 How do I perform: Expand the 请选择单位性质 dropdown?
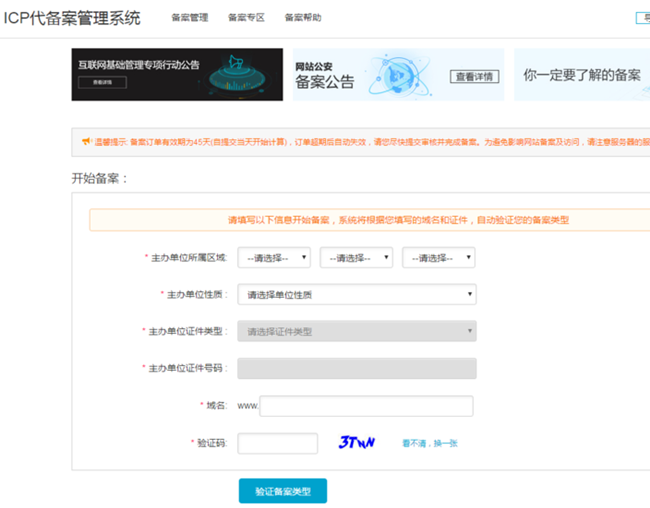click(357, 294)
